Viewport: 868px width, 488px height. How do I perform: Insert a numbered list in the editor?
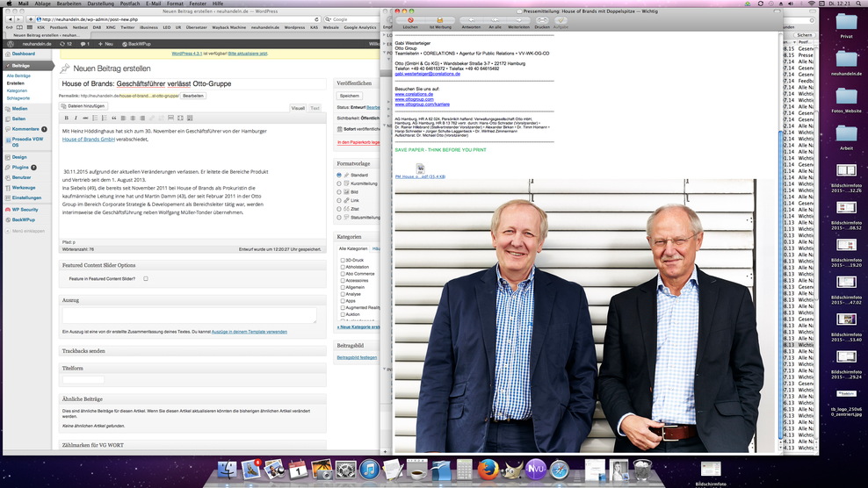[104, 118]
